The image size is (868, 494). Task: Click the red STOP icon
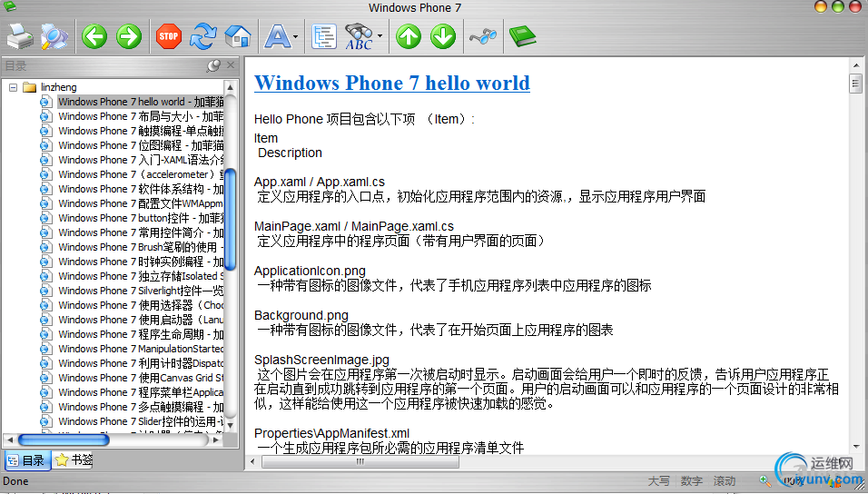[x=168, y=36]
